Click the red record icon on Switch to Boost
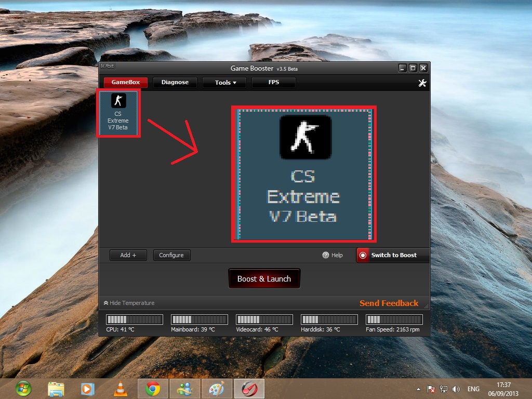 coord(363,255)
